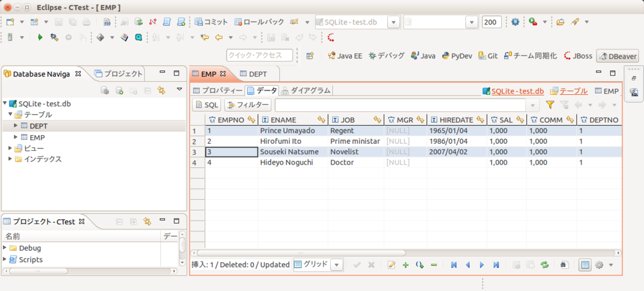This screenshot has width=644, height=291.
Task: Select the DBeaver perspective button
Action: pos(618,56)
